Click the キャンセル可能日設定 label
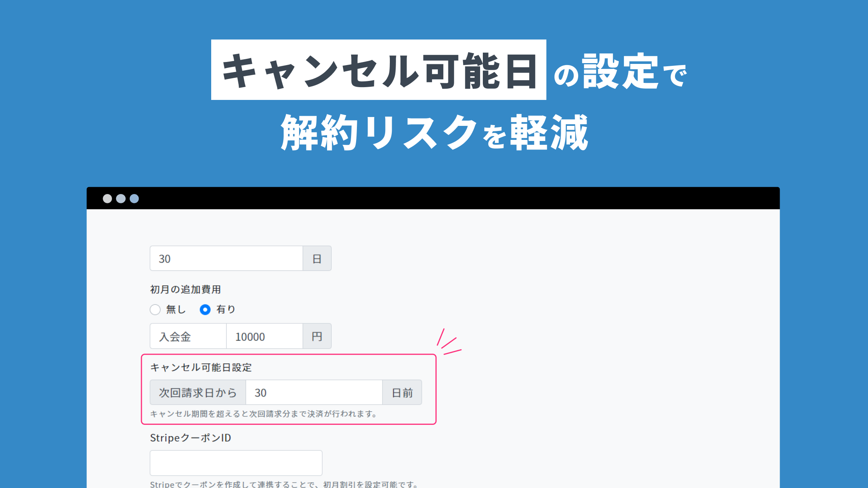This screenshot has height=488, width=868. 201,367
